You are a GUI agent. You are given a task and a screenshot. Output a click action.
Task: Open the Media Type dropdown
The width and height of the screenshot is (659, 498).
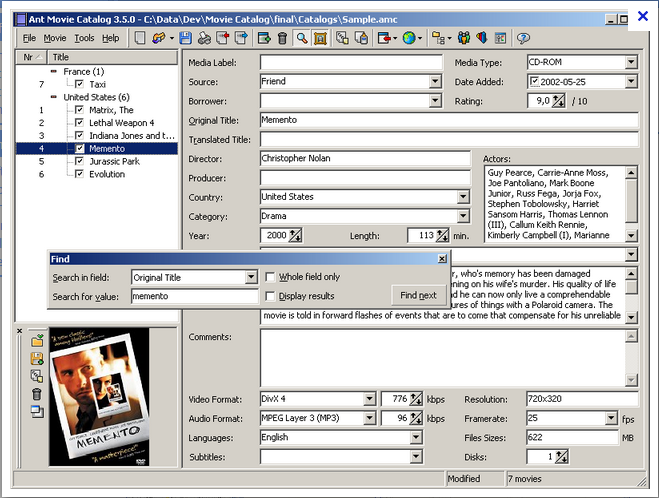[x=631, y=62]
